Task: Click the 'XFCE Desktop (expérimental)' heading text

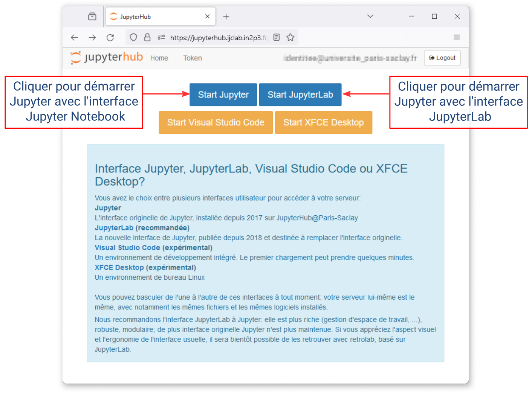Action: (145, 268)
